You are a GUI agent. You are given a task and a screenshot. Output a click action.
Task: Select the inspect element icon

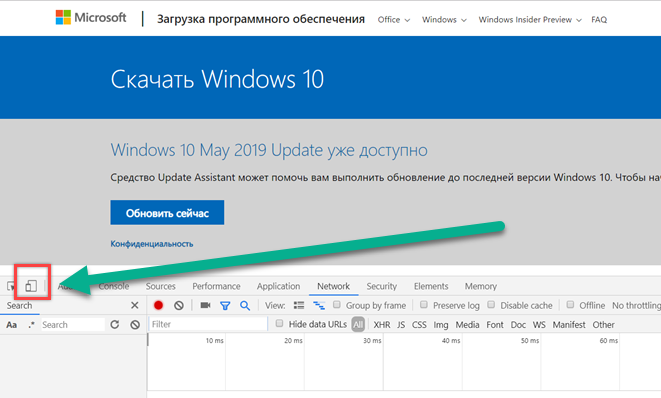pyautogui.click(x=11, y=286)
